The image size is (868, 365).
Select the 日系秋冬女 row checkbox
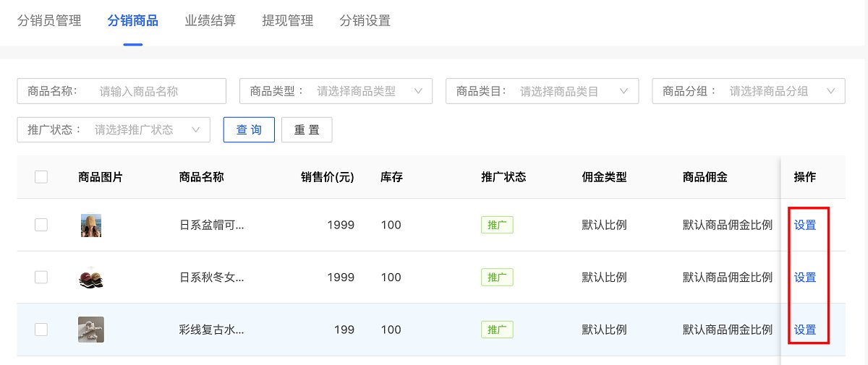tap(41, 277)
